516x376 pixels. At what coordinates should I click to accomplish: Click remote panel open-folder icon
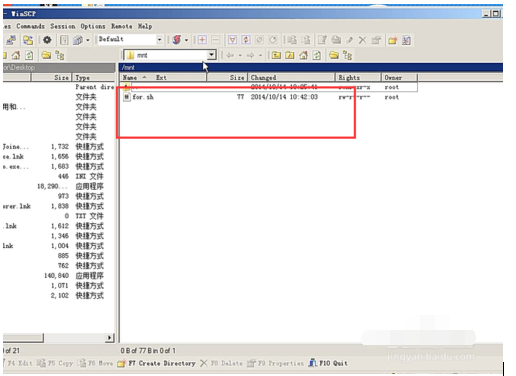334,55
